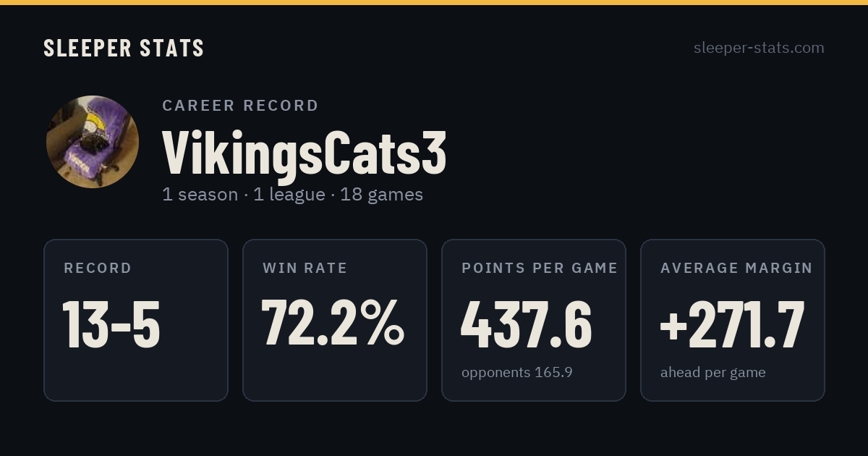Screen dimensions: 868x456
Task: Click the SLEEPER STATS logo text
Action: click(124, 48)
